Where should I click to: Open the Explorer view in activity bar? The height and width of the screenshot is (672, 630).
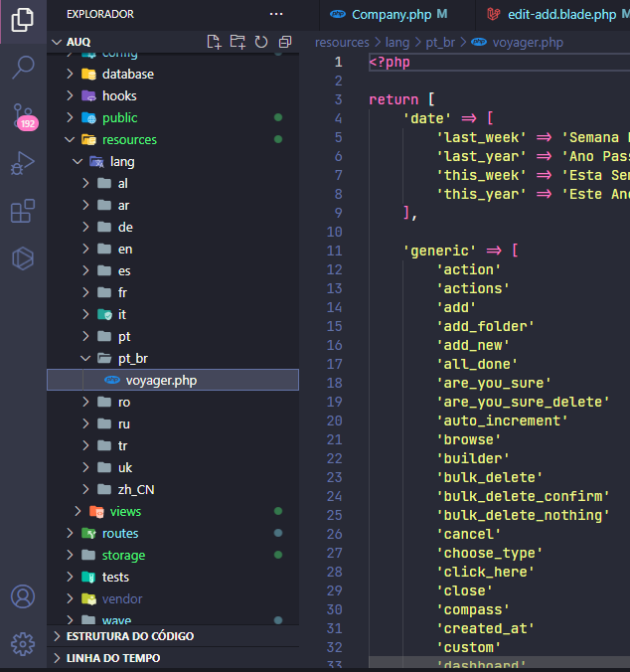(23, 20)
